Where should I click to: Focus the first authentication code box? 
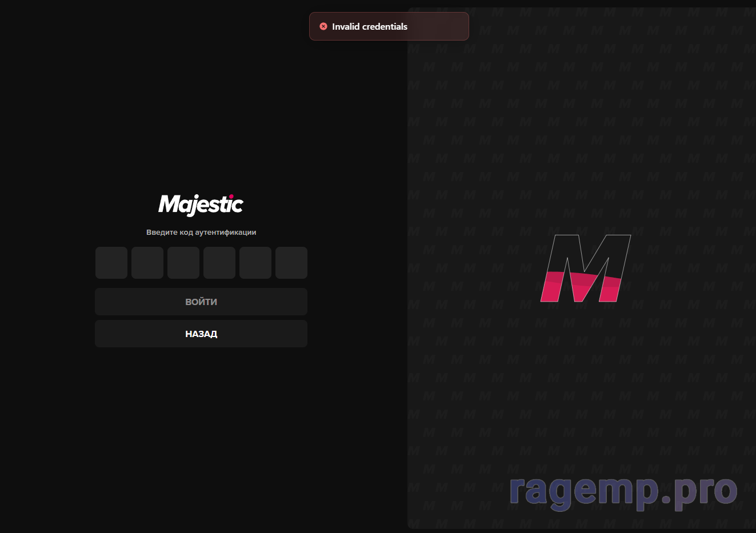pos(111,263)
